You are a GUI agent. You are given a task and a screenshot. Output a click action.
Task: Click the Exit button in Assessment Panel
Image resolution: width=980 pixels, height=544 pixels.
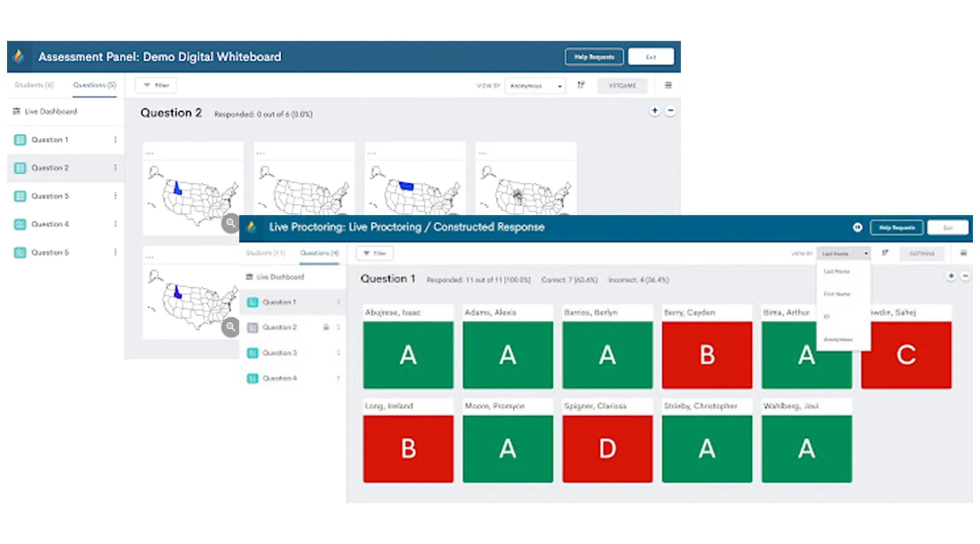pyautogui.click(x=651, y=56)
